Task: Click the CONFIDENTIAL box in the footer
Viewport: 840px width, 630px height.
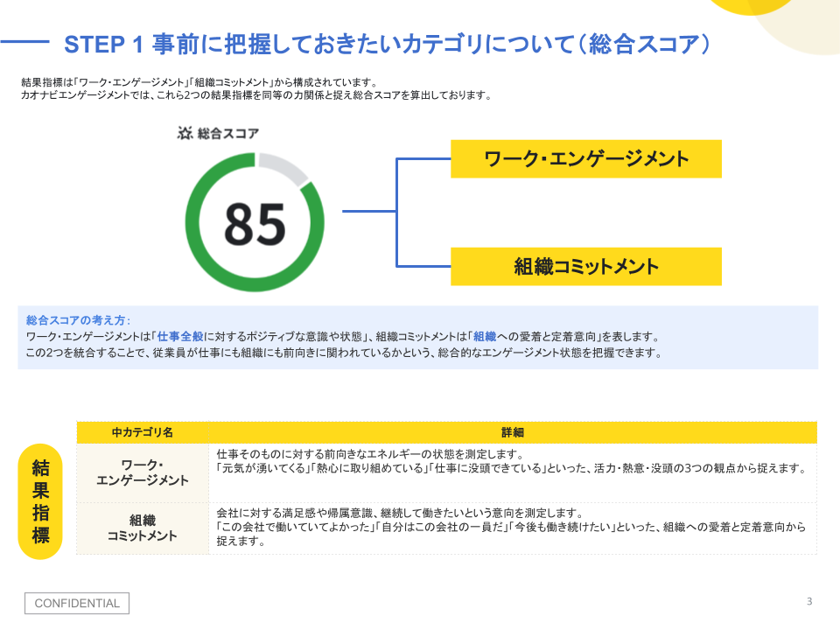Action: 77,603
